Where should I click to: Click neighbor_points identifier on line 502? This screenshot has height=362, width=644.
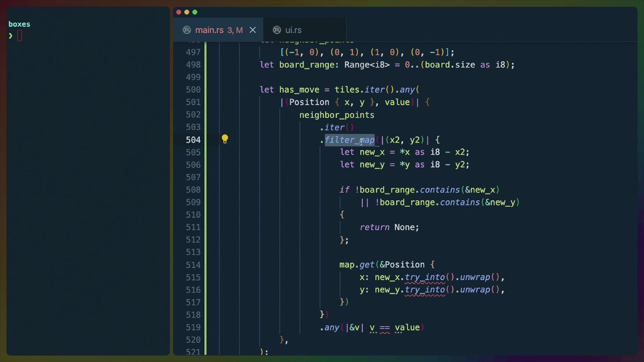tap(336, 115)
